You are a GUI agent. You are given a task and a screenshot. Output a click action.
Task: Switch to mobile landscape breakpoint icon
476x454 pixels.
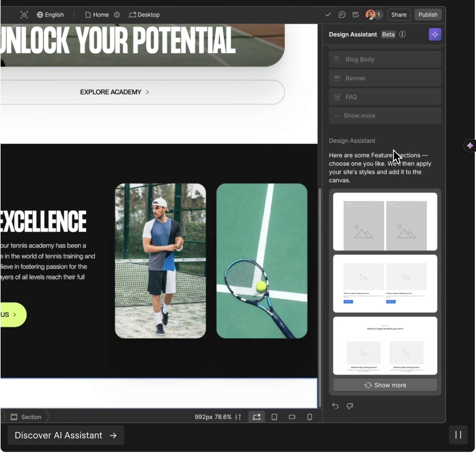(292, 417)
